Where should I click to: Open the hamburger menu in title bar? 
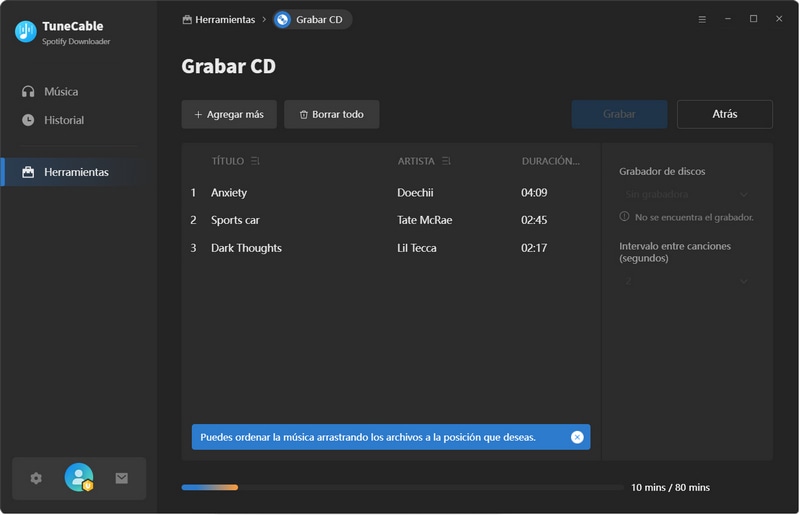tap(701, 19)
